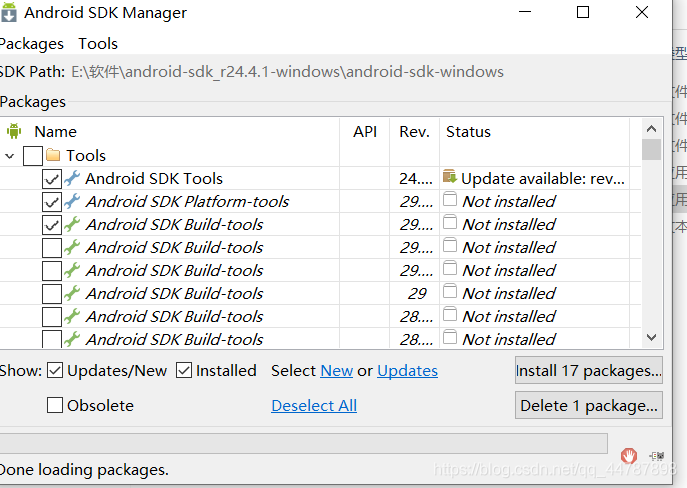Tick the Tools folder checkbox

click(x=33, y=156)
